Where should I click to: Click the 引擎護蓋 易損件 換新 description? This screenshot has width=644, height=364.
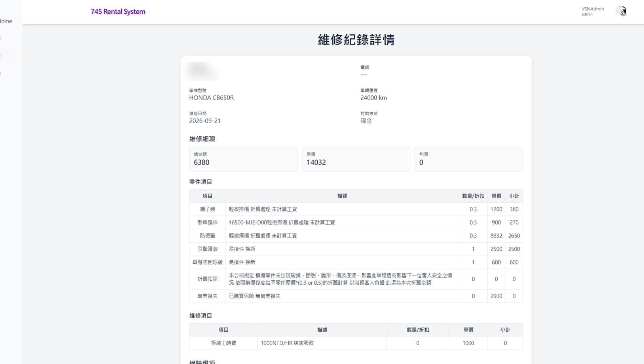(x=242, y=249)
